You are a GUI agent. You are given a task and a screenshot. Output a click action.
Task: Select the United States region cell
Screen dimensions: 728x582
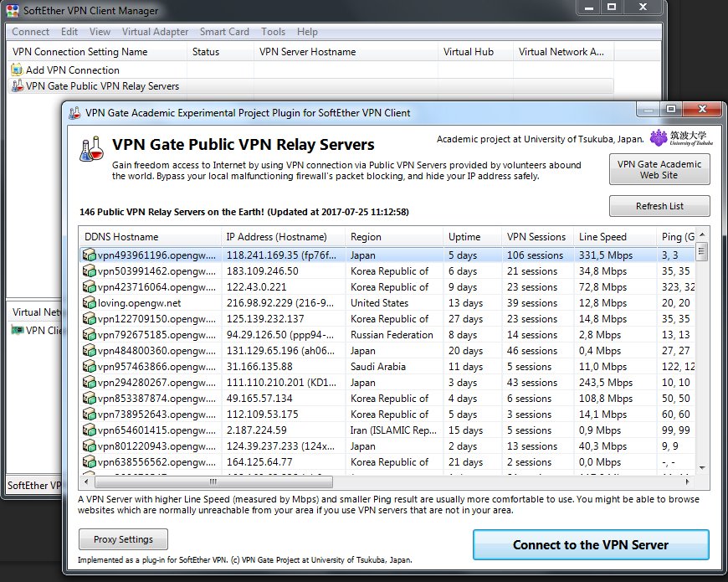(379, 303)
